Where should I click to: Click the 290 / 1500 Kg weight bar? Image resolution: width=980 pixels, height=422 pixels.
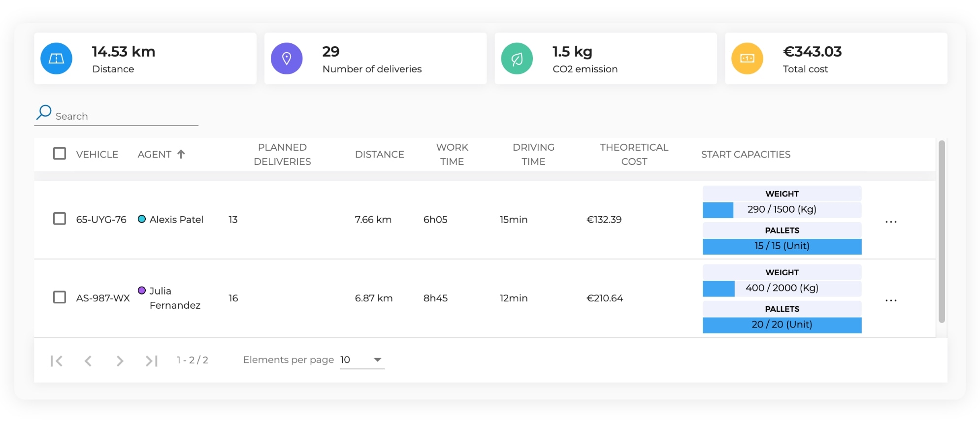pos(782,210)
